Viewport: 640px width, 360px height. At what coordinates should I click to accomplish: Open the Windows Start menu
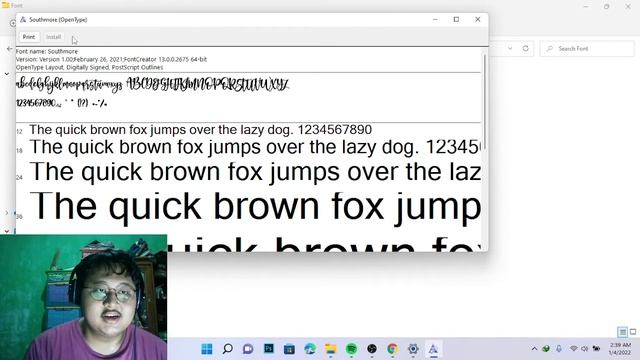click(x=207, y=349)
